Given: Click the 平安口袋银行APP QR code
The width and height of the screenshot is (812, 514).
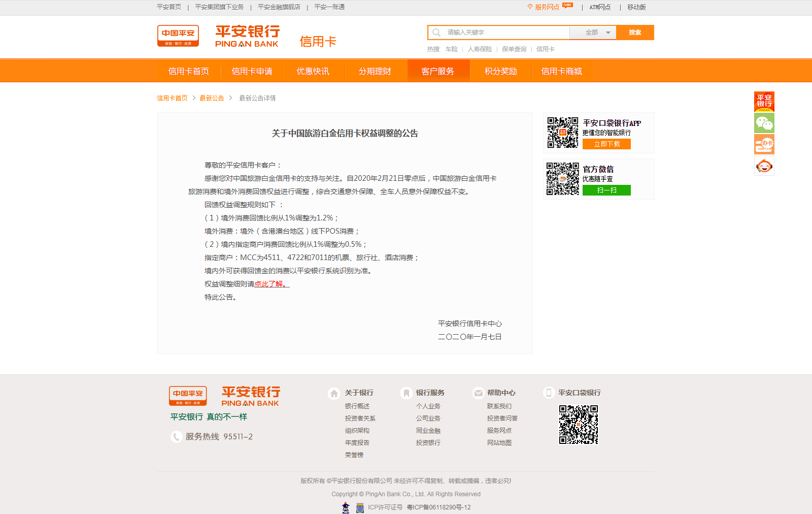Looking at the screenshot, I should (562, 133).
